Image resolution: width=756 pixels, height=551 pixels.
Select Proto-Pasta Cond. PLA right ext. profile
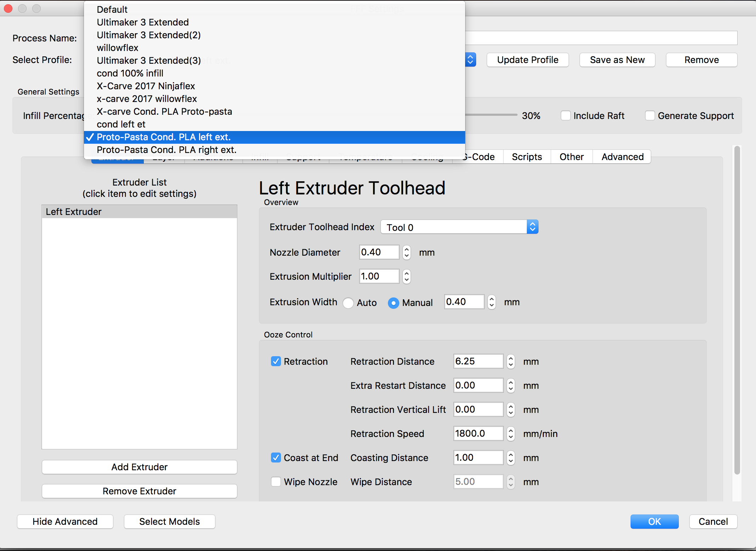click(x=166, y=150)
